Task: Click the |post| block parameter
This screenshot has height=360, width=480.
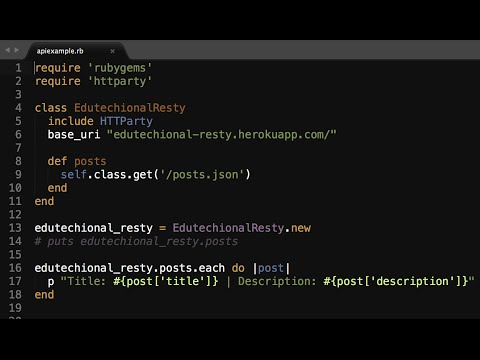Action: (271, 268)
